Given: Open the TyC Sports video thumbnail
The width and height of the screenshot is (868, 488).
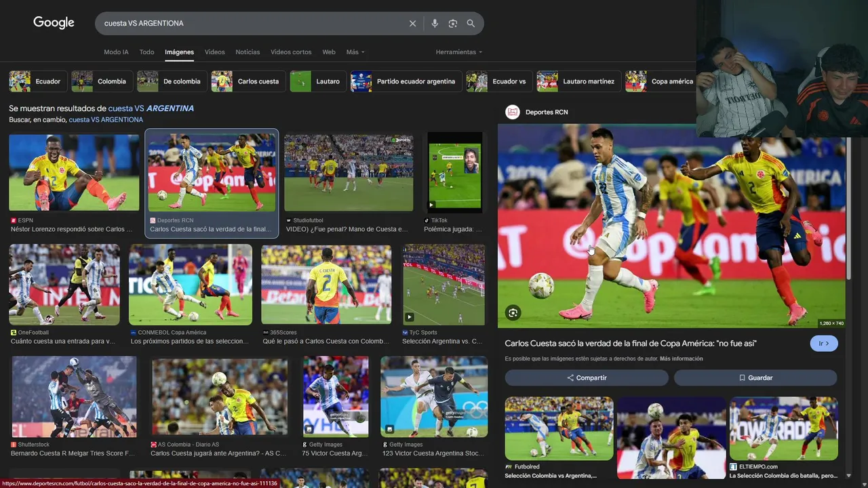Looking at the screenshot, I should point(443,285).
